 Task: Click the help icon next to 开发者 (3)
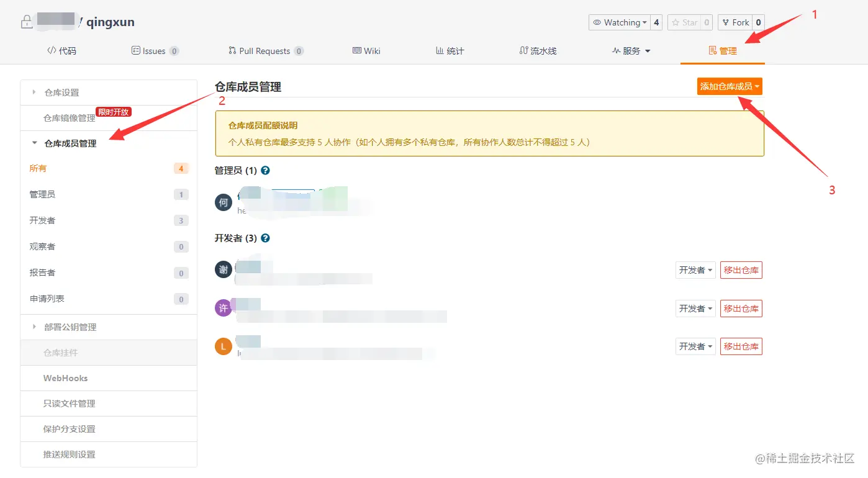click(x=266, y=238)
